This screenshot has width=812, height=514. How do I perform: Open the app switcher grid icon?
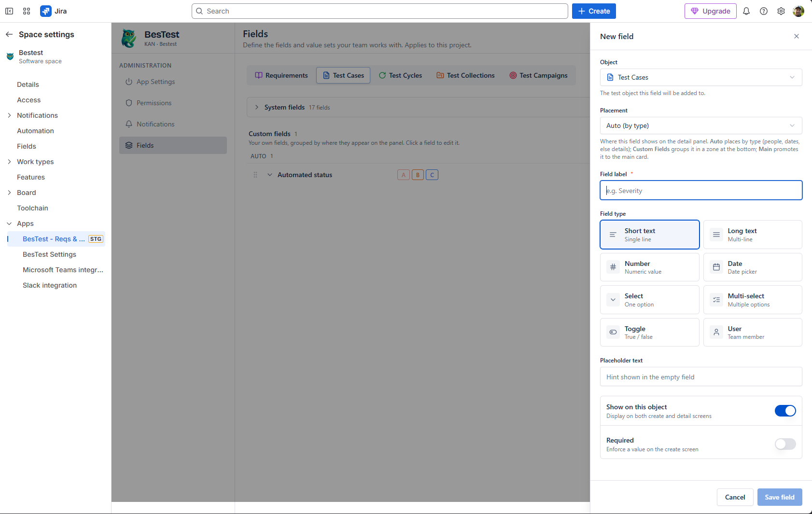[x=27, y=11]
